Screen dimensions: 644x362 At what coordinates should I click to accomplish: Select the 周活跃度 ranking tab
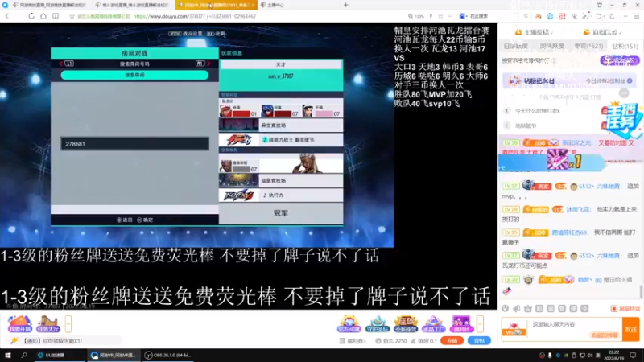tap(551, 47)
